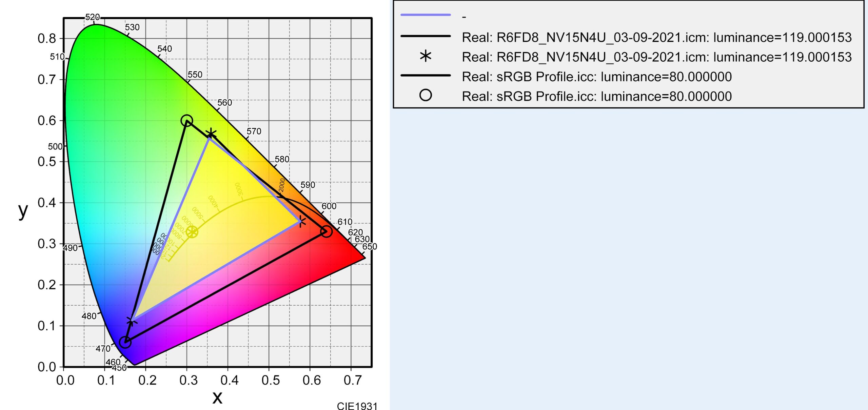Viewport: 868px width, 410px height.
Task: Click the 490 wavelength label
Action: (x=71, y=248)
